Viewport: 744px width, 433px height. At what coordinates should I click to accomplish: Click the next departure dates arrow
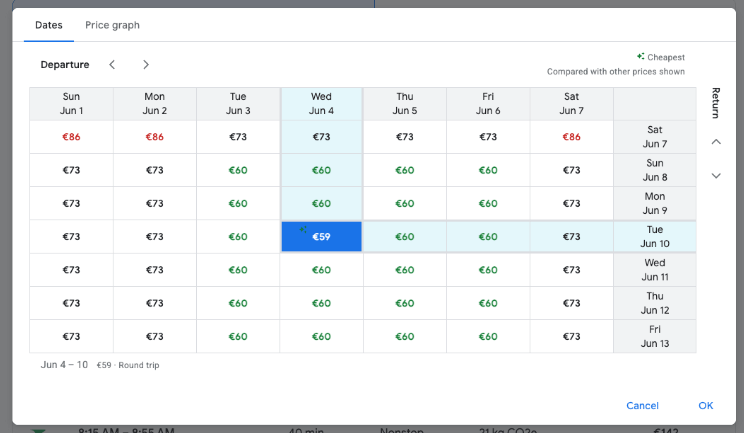tap(146, 65)
